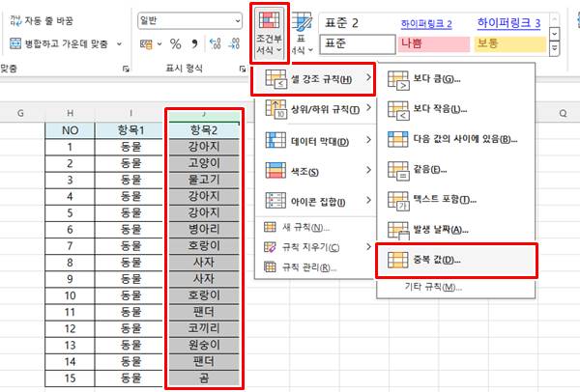Open 규칙 지우기 clear rules submenu
This screenshot has width=580, height=392.
314,247
